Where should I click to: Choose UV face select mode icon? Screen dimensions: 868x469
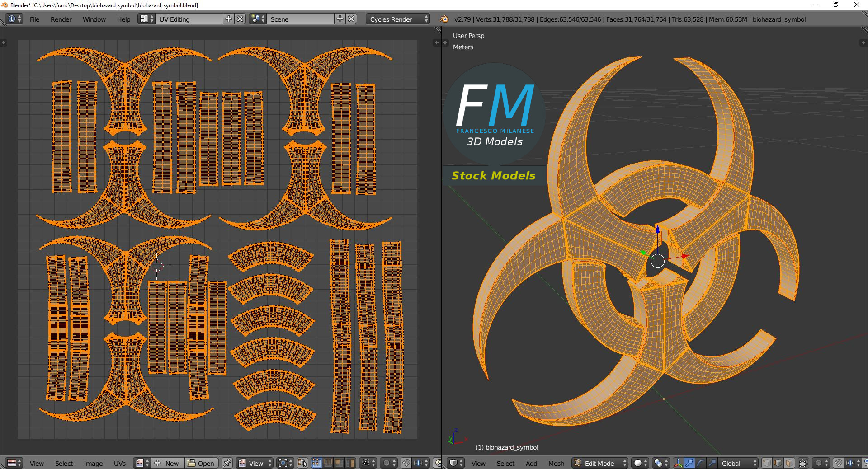pos(339,463)
